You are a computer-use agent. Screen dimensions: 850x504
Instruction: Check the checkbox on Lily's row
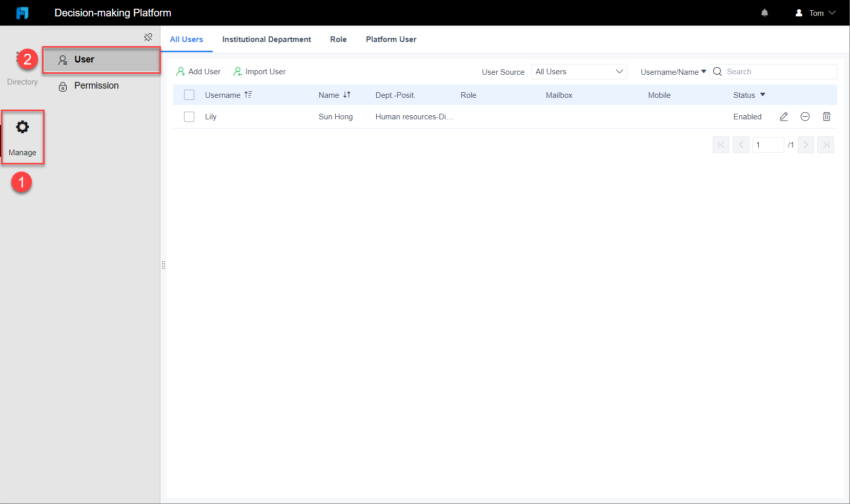[189, 116]
